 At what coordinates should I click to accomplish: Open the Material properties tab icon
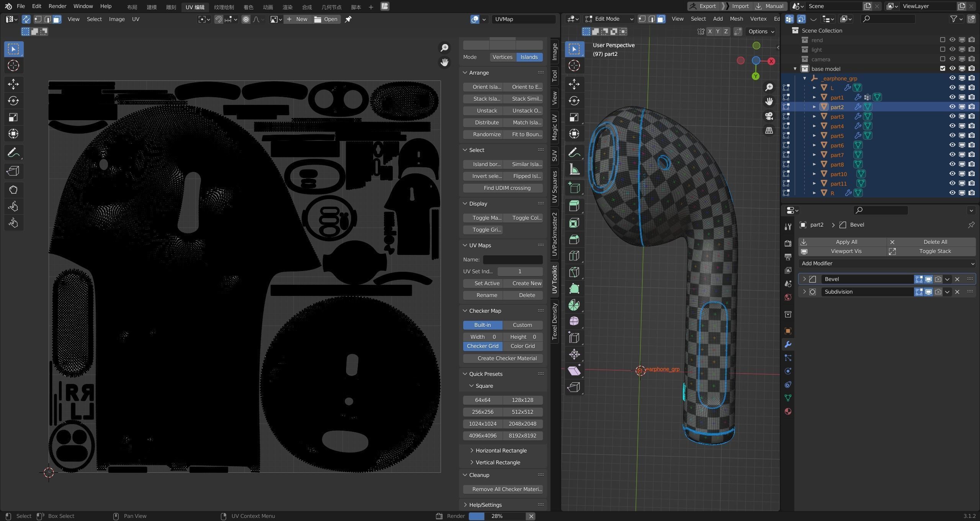click(x=788, y=412)
